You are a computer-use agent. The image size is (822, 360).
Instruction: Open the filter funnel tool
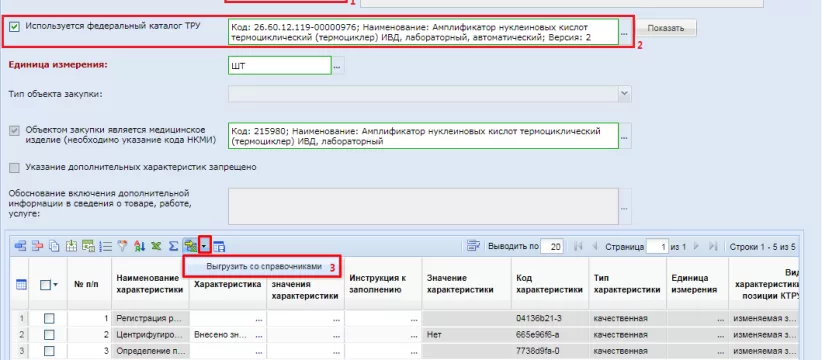[123, 246]
